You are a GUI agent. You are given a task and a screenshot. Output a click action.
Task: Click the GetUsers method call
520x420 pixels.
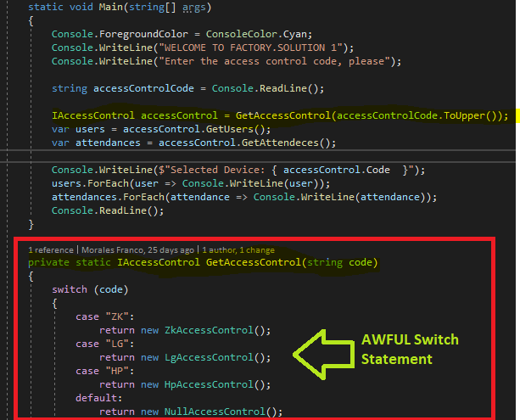pos(230,129)
